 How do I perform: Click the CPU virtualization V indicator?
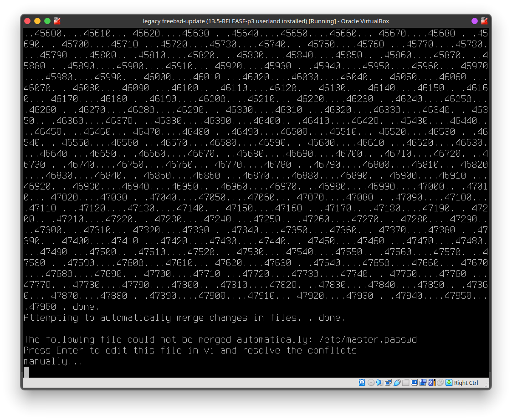tap(431, 383)
